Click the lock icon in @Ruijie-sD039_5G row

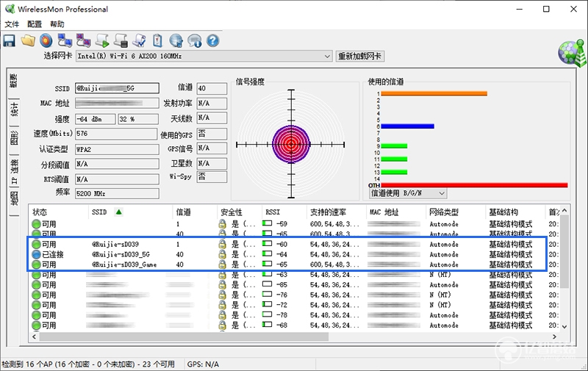(223, 254)
